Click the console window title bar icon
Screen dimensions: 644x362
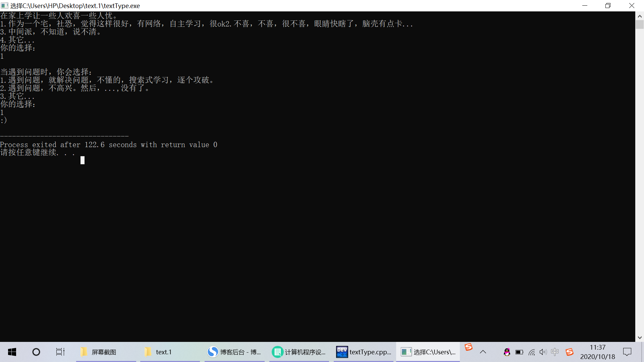coord(5,6)
